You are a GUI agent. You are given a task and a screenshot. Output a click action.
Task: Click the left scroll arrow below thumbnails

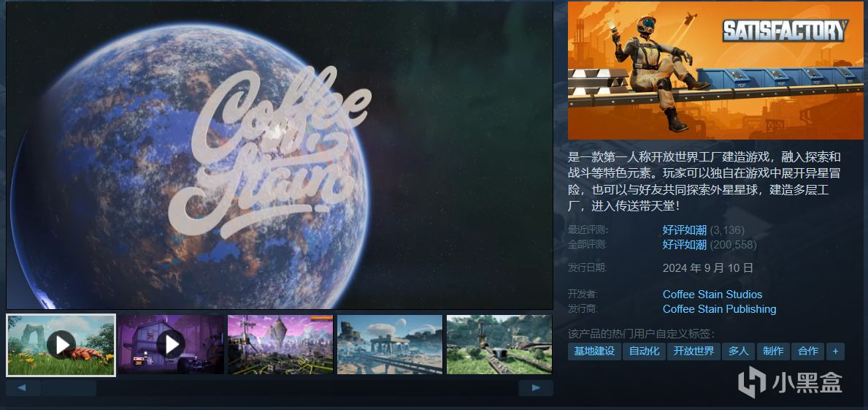click(23, 388)
